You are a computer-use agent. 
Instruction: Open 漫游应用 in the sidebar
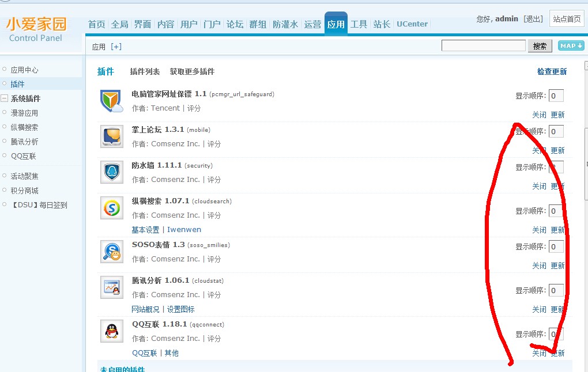[24, 113]
